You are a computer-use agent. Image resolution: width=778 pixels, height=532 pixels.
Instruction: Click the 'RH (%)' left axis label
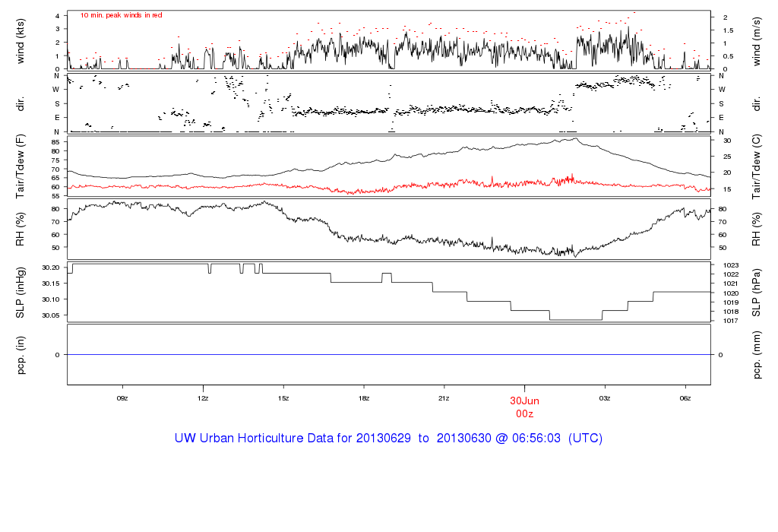pos(21,230)
